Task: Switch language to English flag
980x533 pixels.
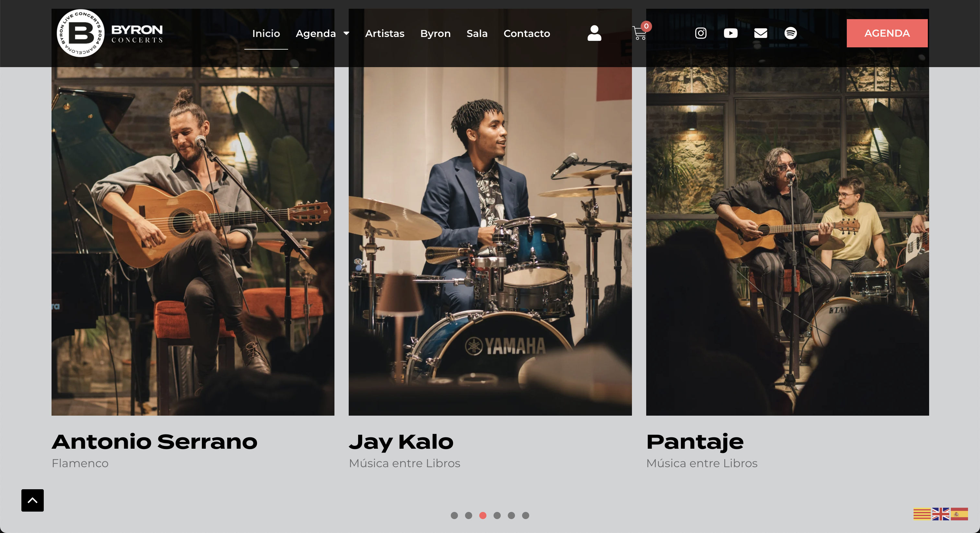Action: [x=940, y=514]
